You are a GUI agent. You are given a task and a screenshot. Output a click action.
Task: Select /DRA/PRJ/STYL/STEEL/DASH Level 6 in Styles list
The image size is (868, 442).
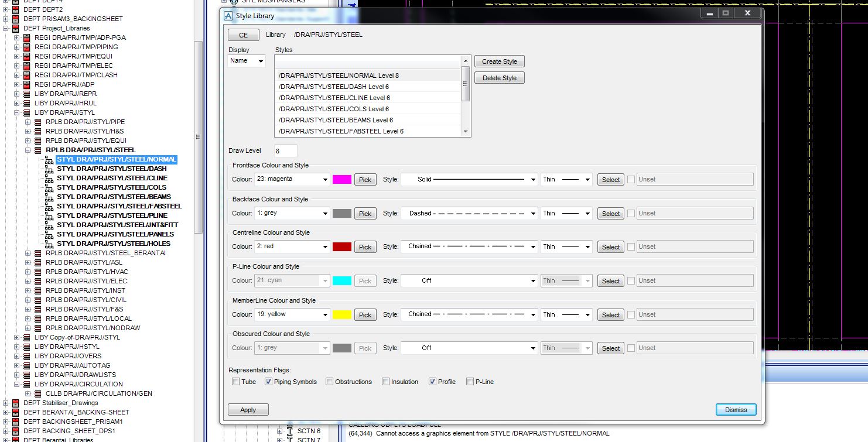(368, 87)
